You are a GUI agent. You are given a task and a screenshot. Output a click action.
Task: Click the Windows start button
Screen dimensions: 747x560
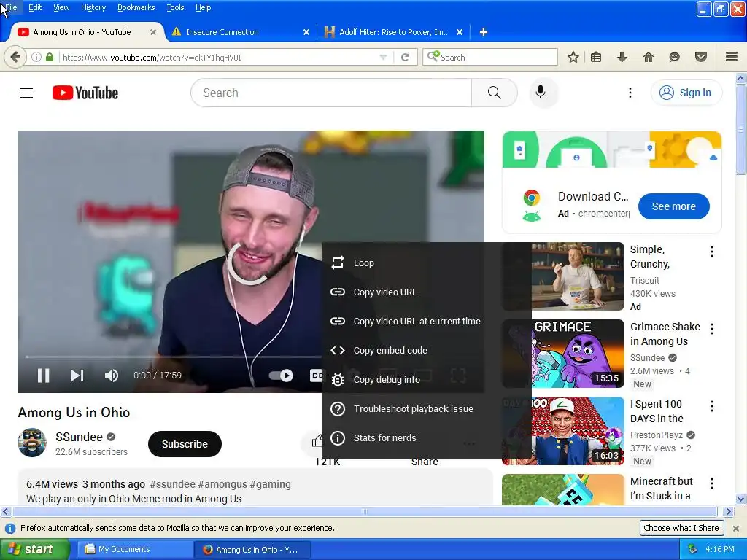pos(34,549)
